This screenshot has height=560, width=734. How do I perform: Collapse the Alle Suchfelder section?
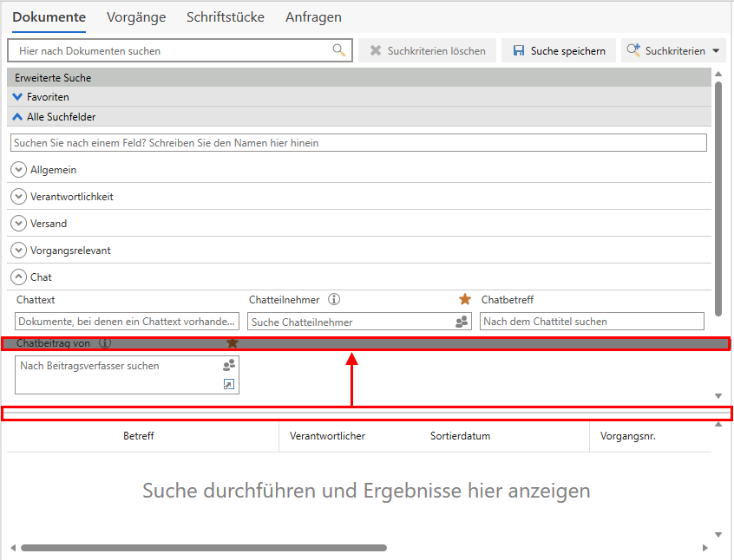coord(18,117)
